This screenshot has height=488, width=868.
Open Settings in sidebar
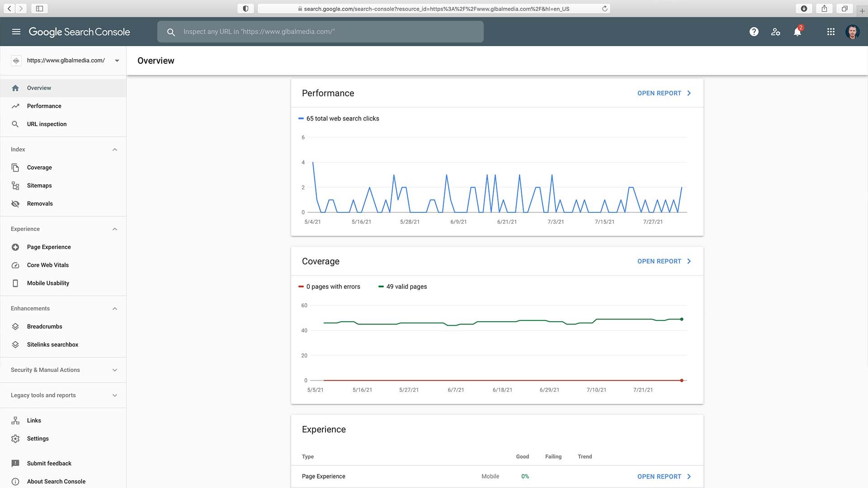(x=63, y=439)
